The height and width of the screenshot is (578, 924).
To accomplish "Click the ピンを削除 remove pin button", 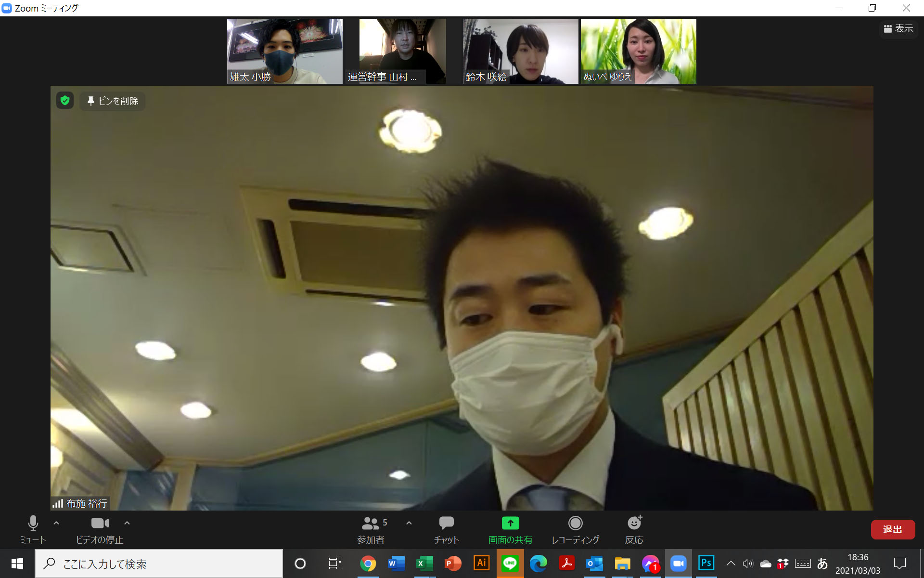I will (113, 101).
